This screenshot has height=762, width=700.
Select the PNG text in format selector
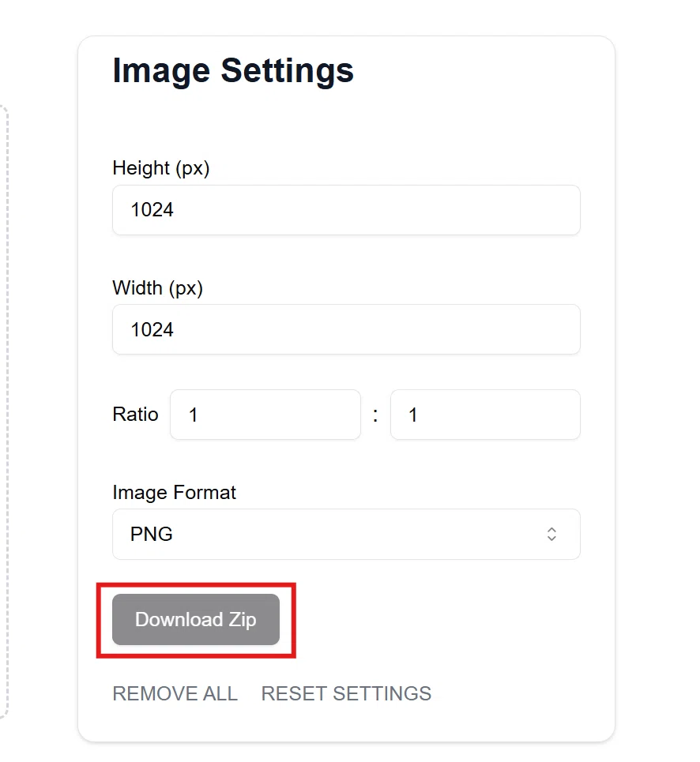point(151,534)
